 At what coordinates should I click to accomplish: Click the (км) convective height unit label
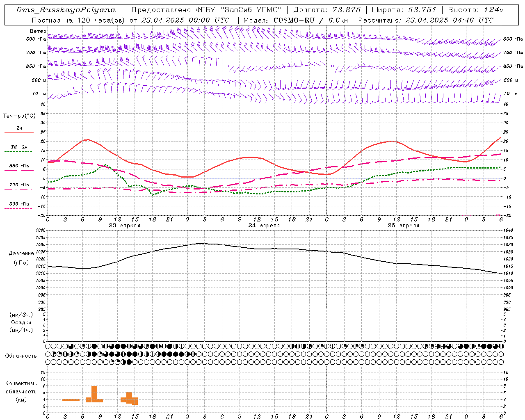[22, 399]
